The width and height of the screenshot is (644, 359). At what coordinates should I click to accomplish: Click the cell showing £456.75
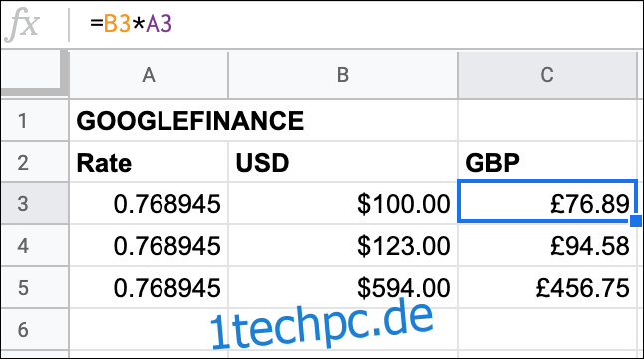(x=547, y=287)
